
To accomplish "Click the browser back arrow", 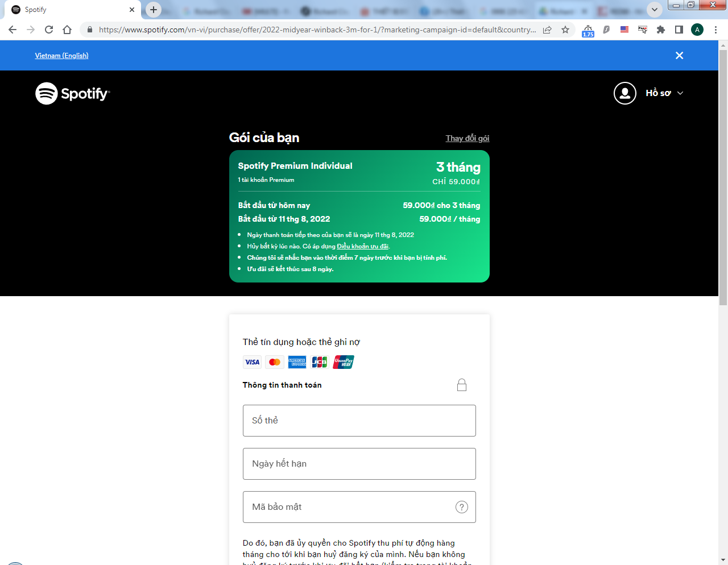I will click(13, 30).
